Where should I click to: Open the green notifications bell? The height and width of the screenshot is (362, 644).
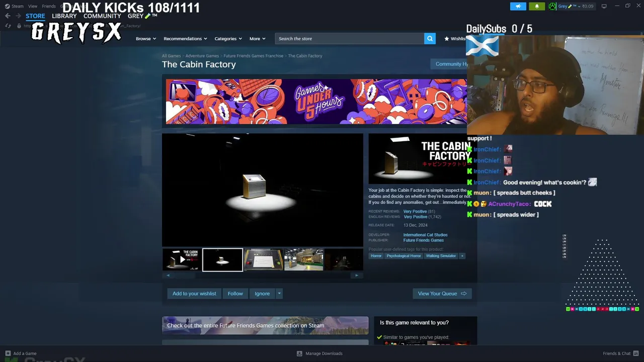point(537,6)
